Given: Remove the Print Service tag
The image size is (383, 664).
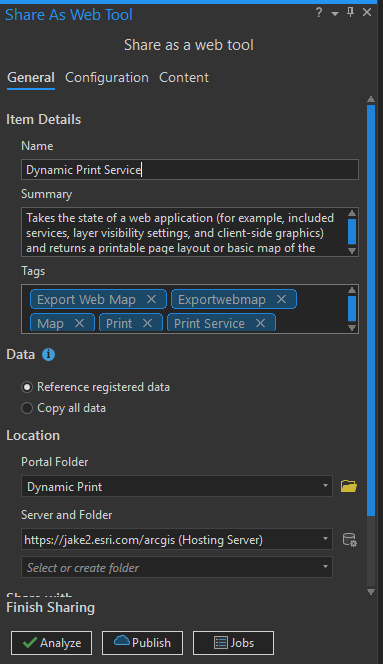Looking at the screenshot, I should click(260, 324).
